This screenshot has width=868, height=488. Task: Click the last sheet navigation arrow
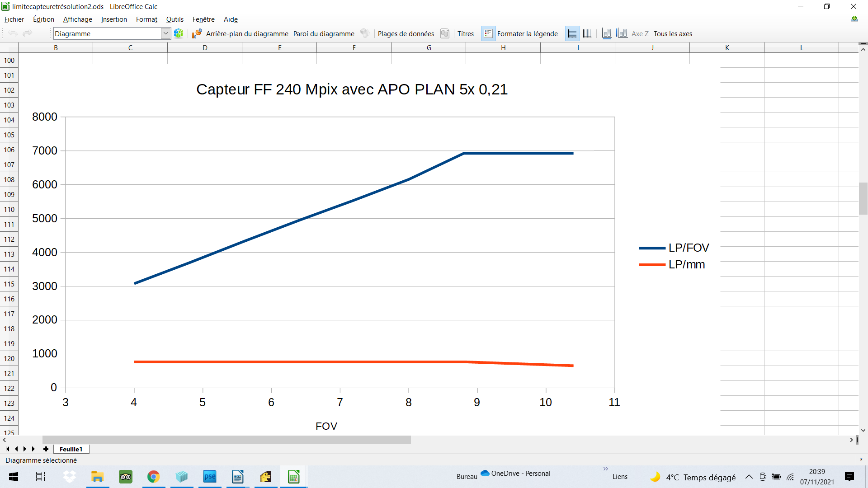coord(34,449)
